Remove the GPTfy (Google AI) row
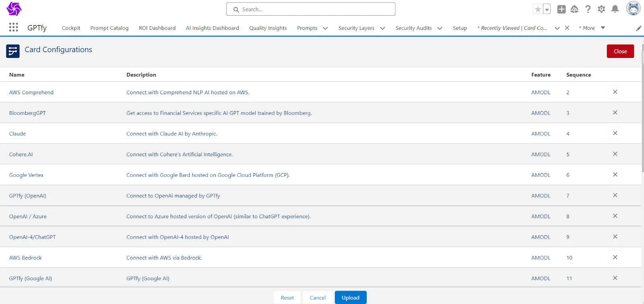The image size is (644, 304). tap(615, 278)
